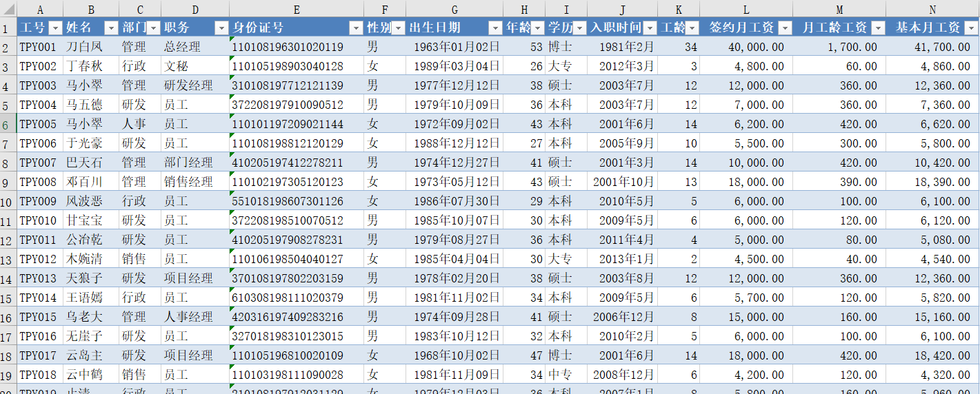Open the 职务 column filter dropdown
This screenshot has width=980, height=394.
click(221, 28)
